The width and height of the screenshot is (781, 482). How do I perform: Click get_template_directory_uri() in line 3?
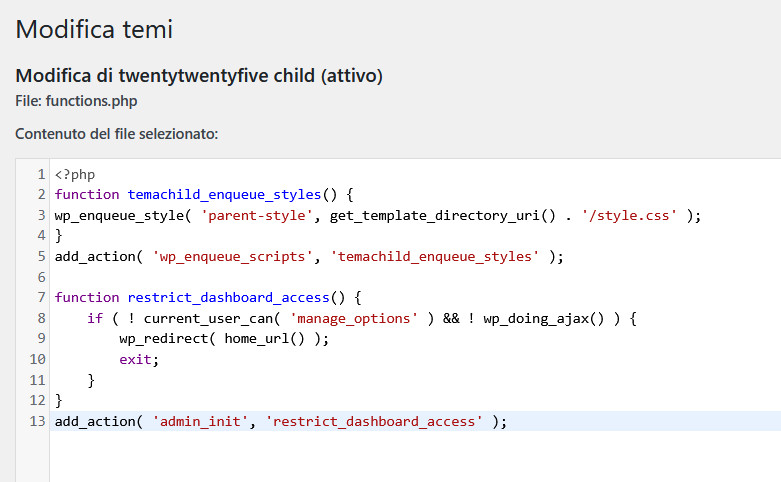point(442,216)
